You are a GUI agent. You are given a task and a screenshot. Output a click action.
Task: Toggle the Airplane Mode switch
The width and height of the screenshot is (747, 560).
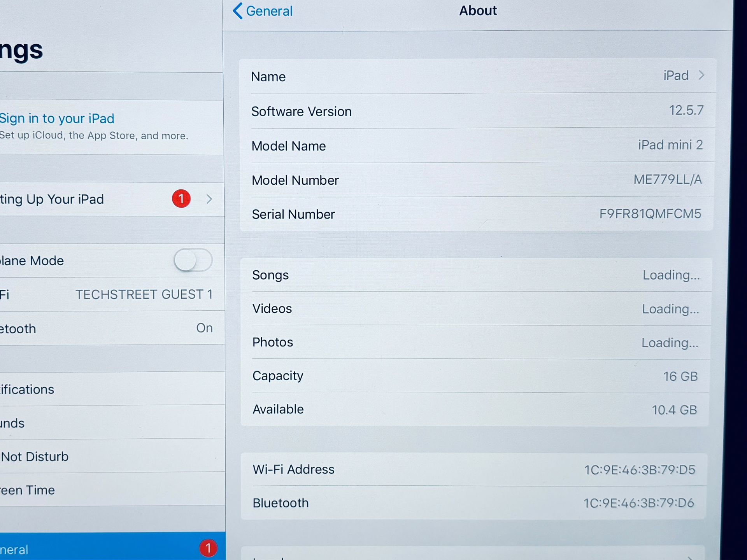[x=193, y=260]
